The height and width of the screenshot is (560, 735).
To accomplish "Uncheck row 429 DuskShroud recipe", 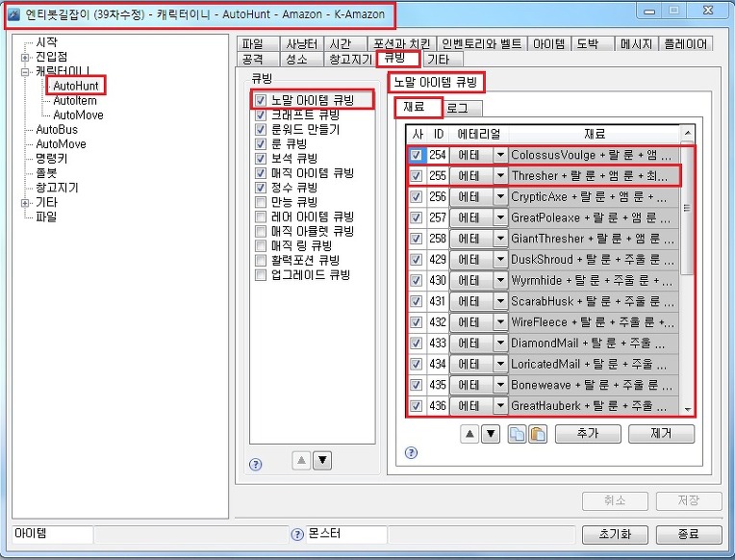I will click(x=416, y=260).
